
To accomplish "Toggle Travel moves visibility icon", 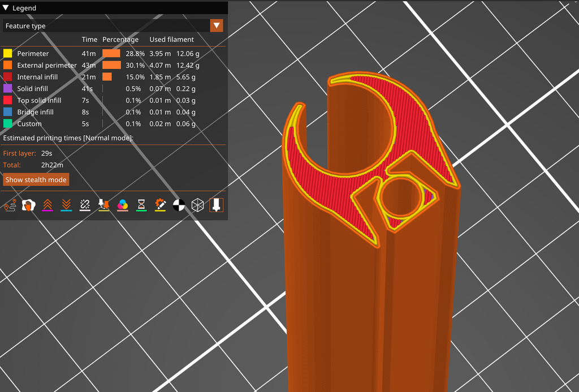I will click(10, 205).
